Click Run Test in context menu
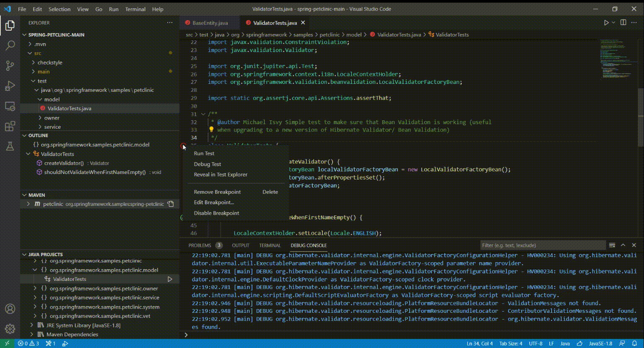644x348 pixels. coord(204,153)
